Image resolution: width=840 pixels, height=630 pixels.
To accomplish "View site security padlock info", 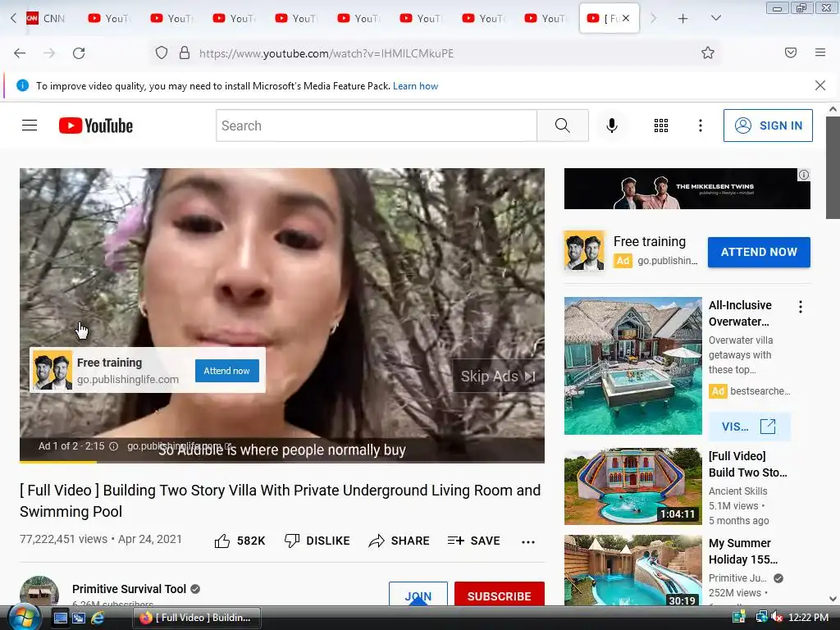I will click(185, 53).
